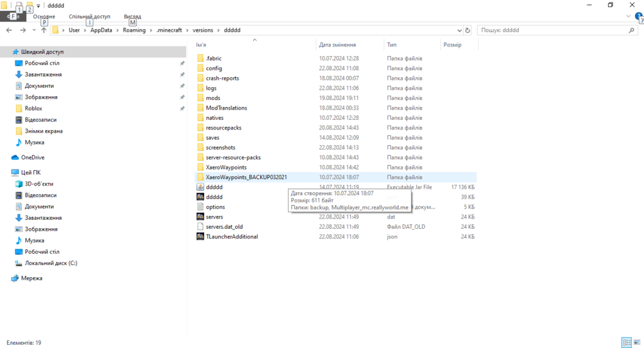This screenshot has width=644, height=348.
Task: Go forward with the Forward arrow
Action: click(23, 30)
